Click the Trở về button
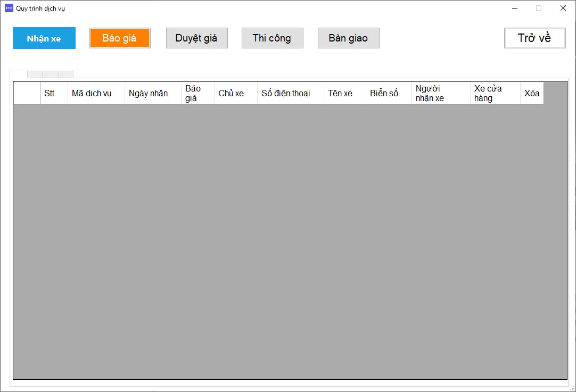 pos(535,38)
